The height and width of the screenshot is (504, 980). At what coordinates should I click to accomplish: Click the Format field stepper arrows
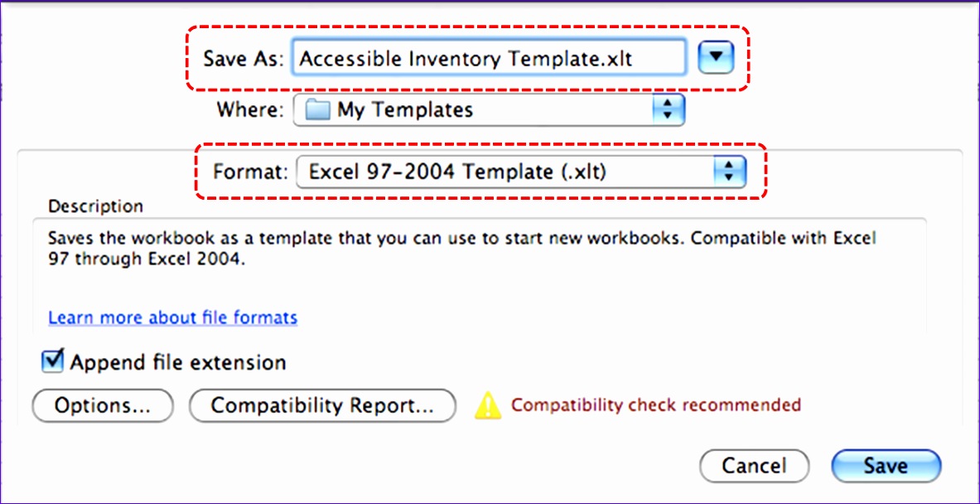pyautogui.click(x=728, y=172)
